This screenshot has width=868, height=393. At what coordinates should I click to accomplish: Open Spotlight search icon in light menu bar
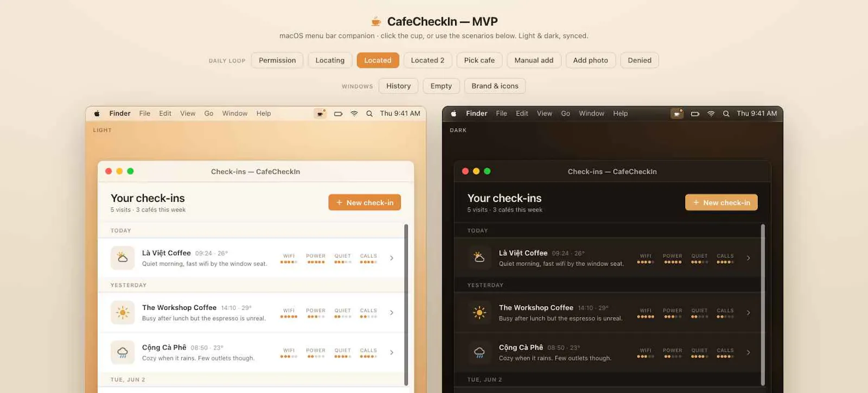(369, 114)
